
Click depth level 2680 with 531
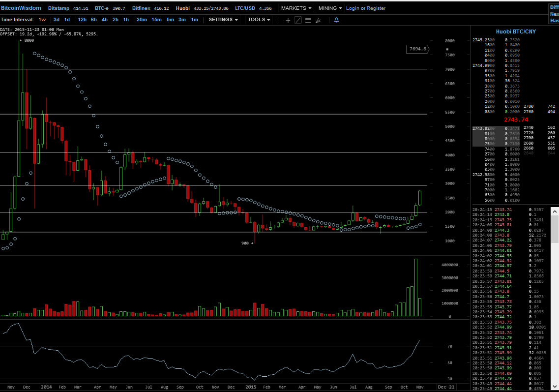[x=539, y=143]
